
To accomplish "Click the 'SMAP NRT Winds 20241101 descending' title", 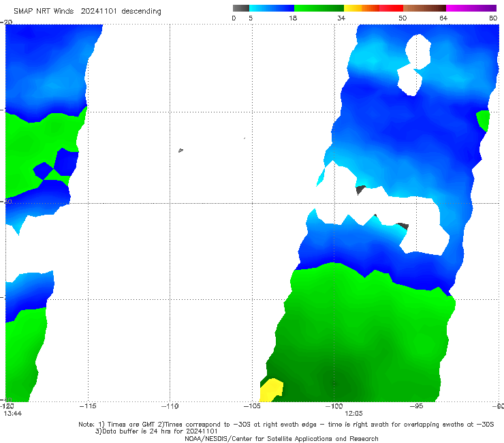I will (87, 12).
